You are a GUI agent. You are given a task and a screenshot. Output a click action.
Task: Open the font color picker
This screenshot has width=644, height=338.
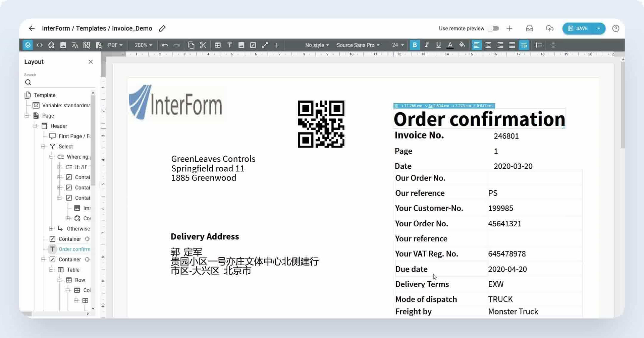pos(450,45)
